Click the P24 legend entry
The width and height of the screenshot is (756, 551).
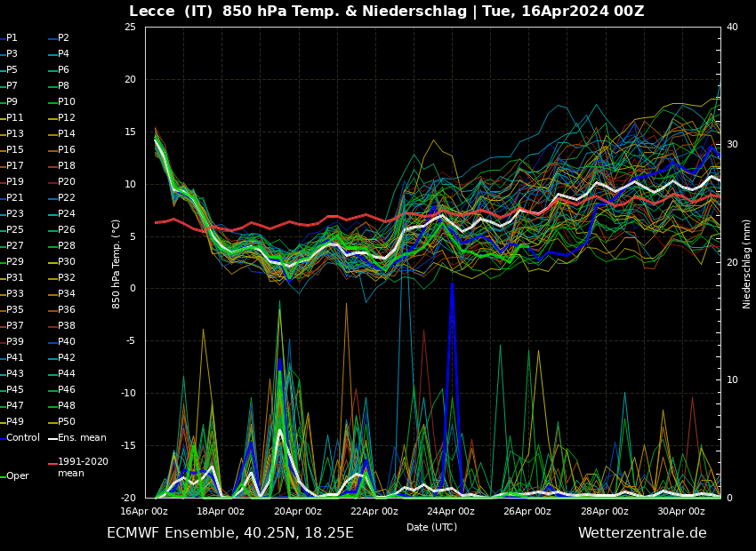(x=61, y=213)
